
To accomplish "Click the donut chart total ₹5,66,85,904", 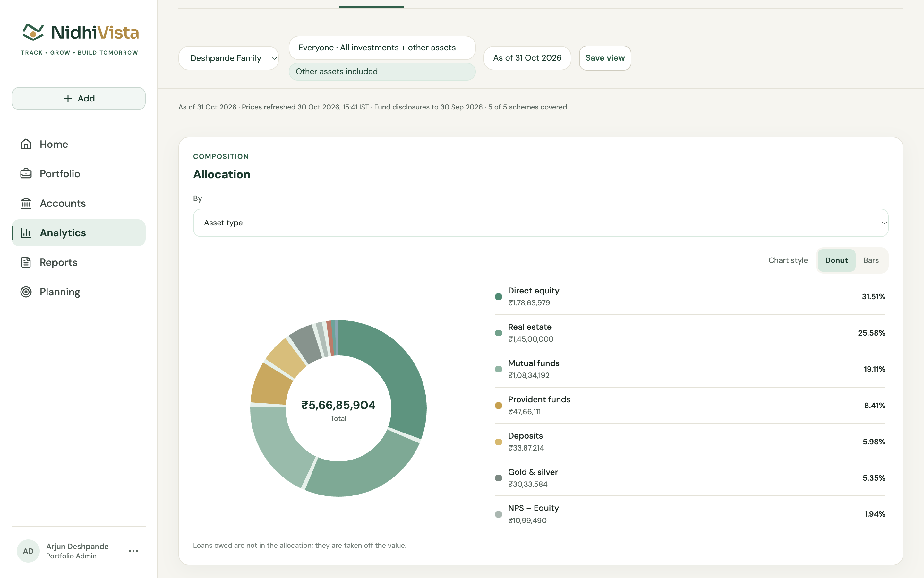I will [338, 405].
